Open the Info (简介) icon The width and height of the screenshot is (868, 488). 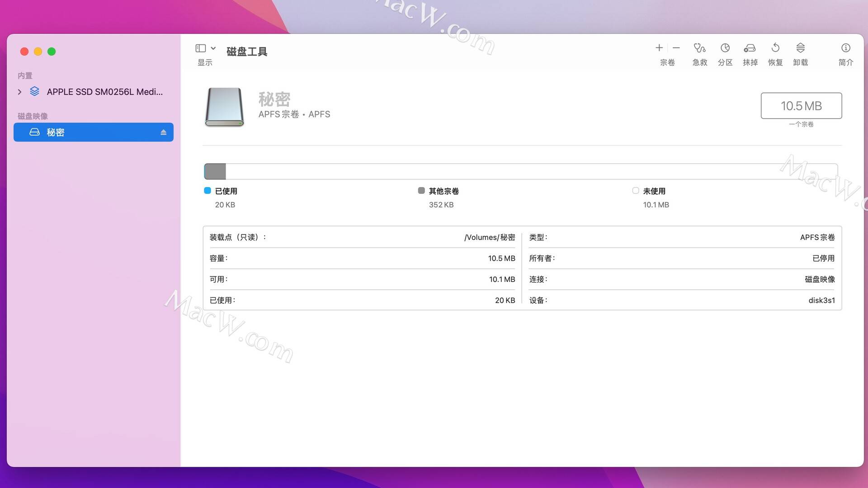[846, 48]
